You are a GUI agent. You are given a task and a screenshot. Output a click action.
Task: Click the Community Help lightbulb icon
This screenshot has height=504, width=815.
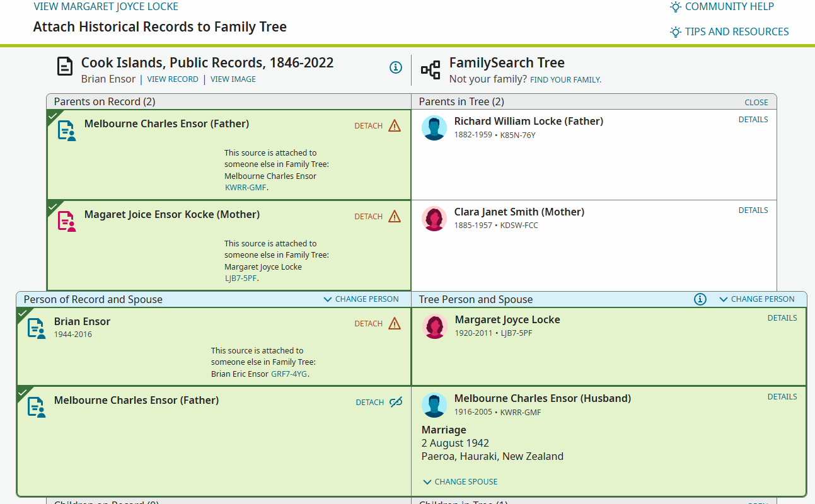coord(676,7)
